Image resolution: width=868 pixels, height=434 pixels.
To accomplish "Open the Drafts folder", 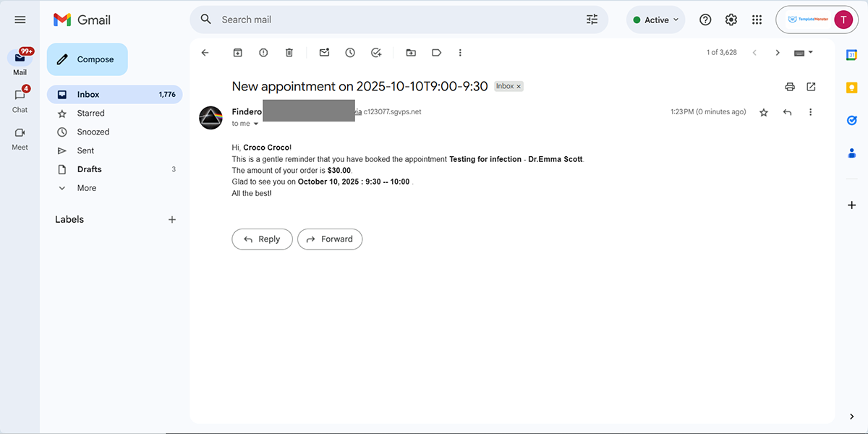I will pyautogui.click(x=89, y=169).
